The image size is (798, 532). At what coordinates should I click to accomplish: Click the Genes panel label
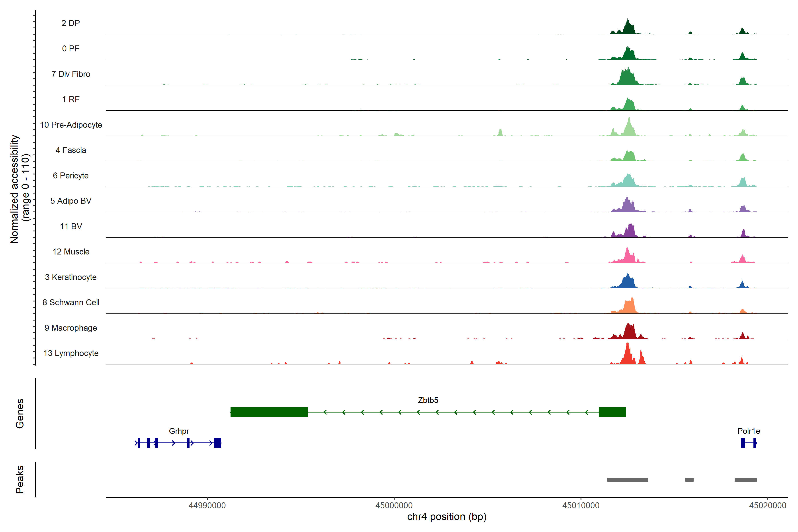tap(20, 414)
